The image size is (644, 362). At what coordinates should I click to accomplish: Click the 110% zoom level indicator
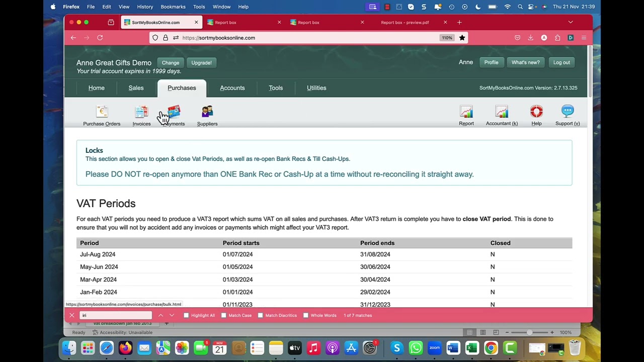pos(447,38)
